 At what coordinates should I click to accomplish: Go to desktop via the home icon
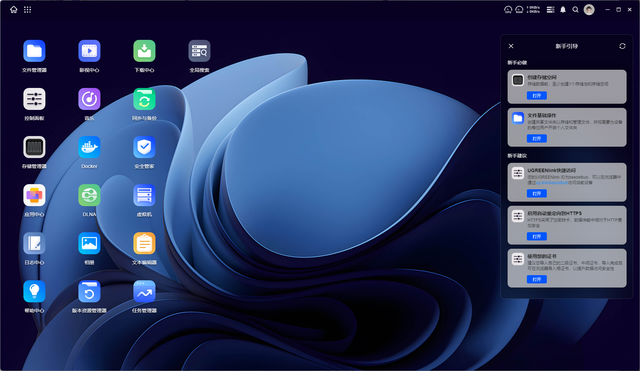[14, 10]
